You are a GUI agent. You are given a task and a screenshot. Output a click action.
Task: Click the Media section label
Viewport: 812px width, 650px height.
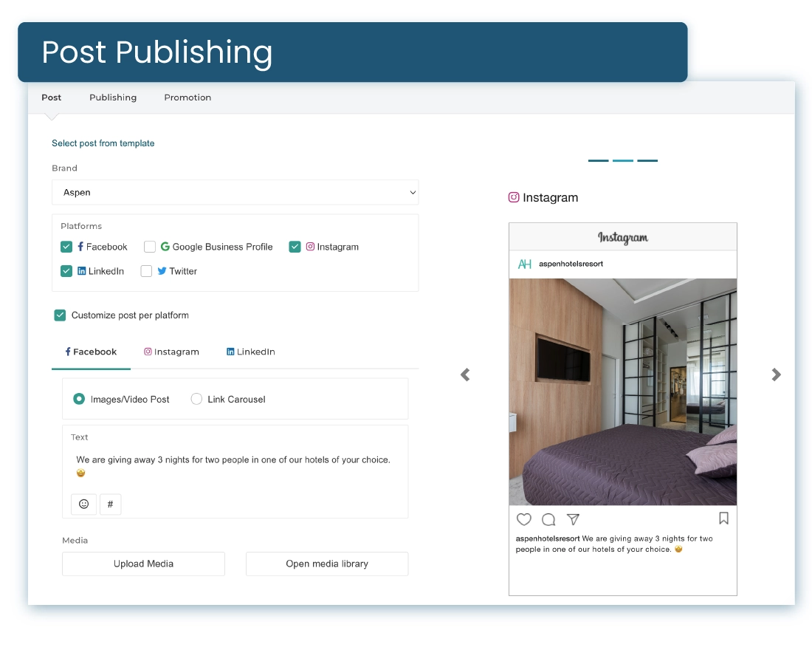click(x=75, y=540)
